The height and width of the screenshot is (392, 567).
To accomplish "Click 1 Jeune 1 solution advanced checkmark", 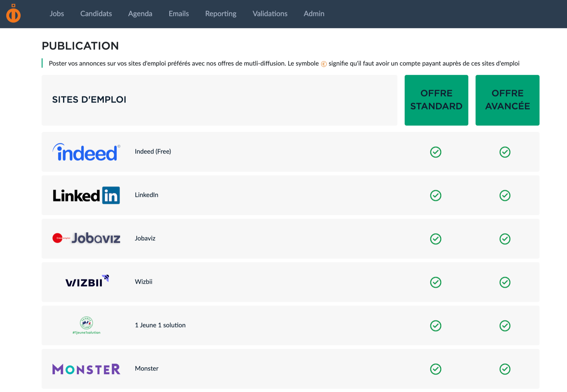I will click(x=505, y=326).
